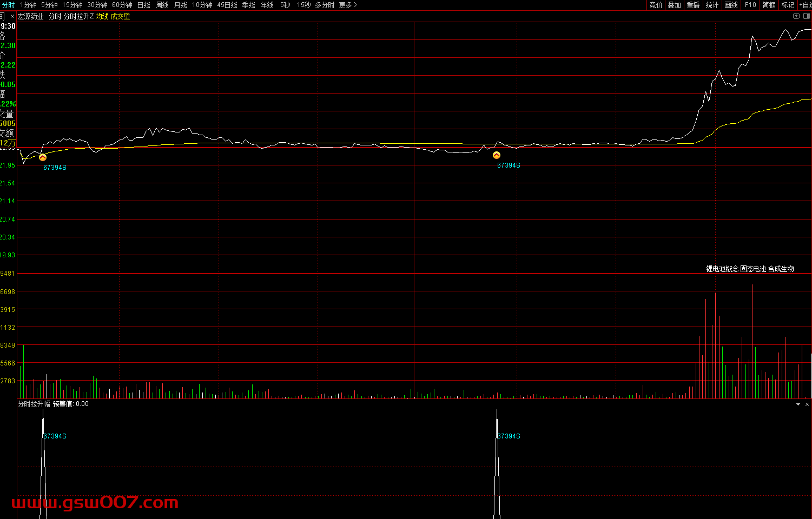The height and width of the screenshot is (519, 812).
Task: Start 重播 replay of the session
Action: [693, 5]
